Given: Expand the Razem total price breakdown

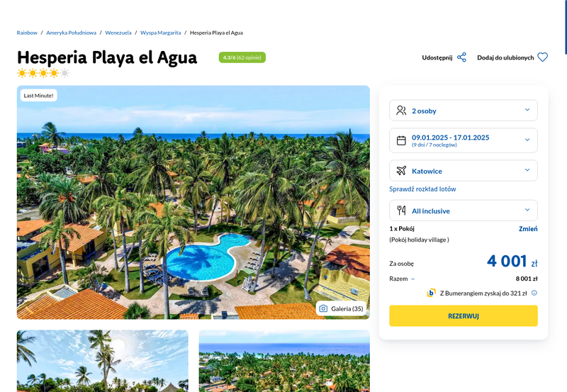Looking at the screenshot, I should point(402,279).
